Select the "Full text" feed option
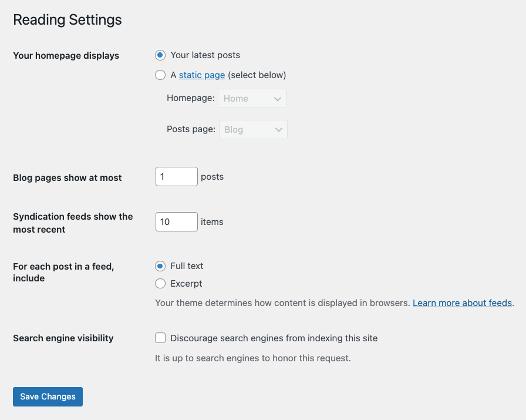This screenshot has height=420, width=526. pyautogui.click(x=160, y=266)
